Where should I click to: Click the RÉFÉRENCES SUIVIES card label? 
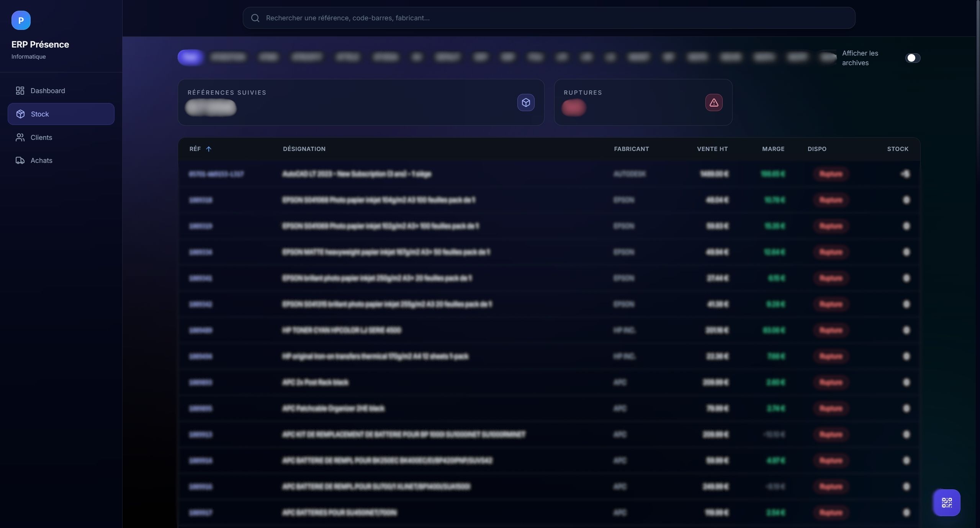tap(227, 93)
